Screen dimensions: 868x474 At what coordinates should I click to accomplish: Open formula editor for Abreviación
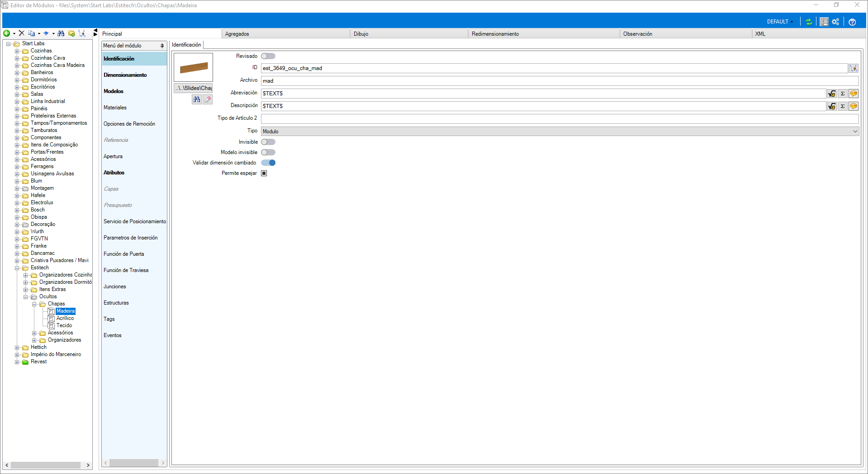pyautogui.click(x=832, y=94)
